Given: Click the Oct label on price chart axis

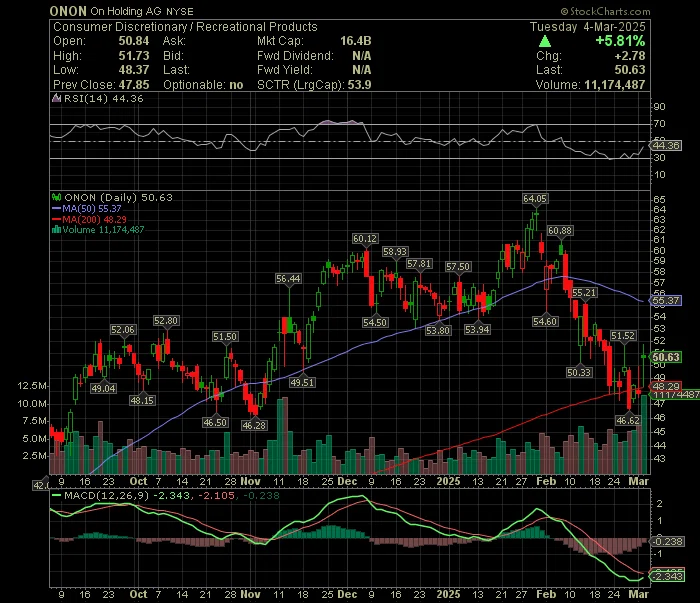Looking at the screenshot, I should [x=138, y=481].
